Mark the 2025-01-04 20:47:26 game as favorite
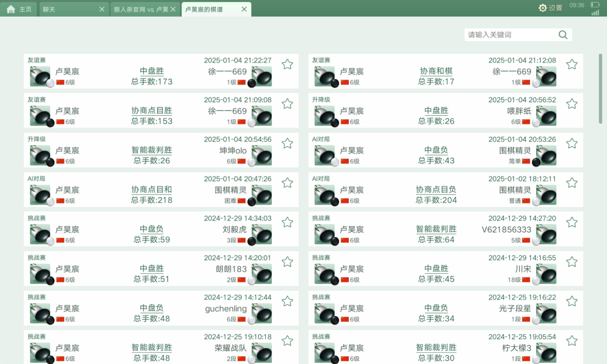This screenshot has height=364, width=607. [287, 183]
